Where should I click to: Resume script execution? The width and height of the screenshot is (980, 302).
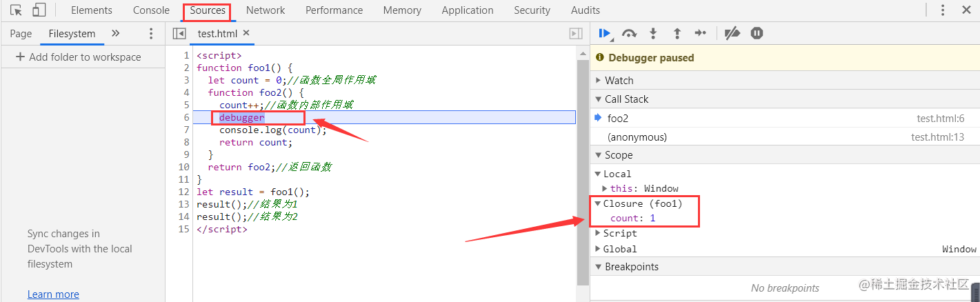(x=606, y=33)
